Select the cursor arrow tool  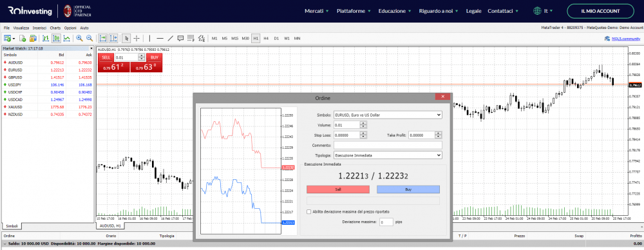(x=126, y=38)
